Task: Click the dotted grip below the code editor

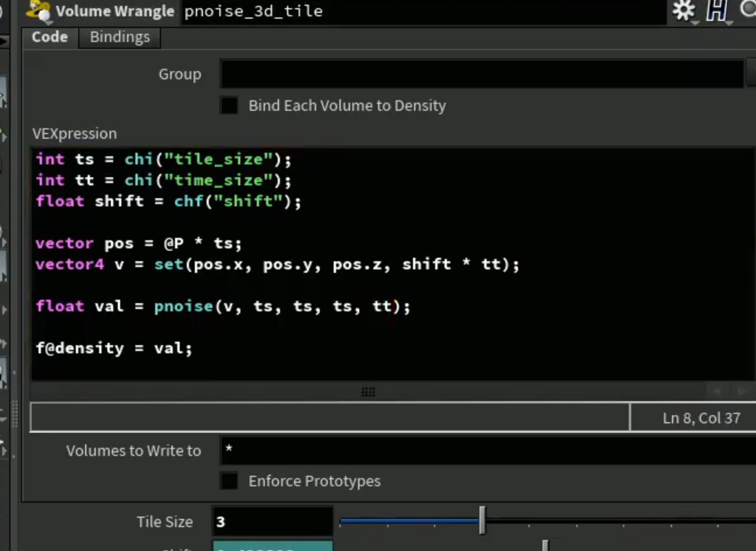Action: [368, 392]
